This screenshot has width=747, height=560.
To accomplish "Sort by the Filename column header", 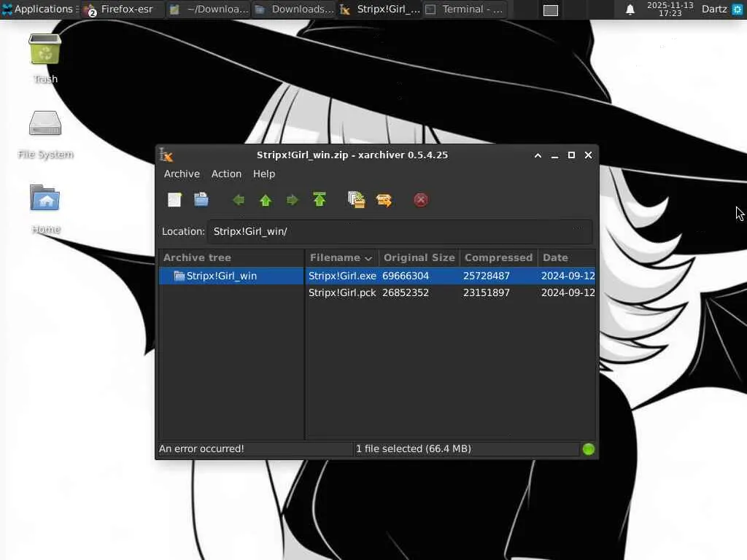I will point(341,257).
